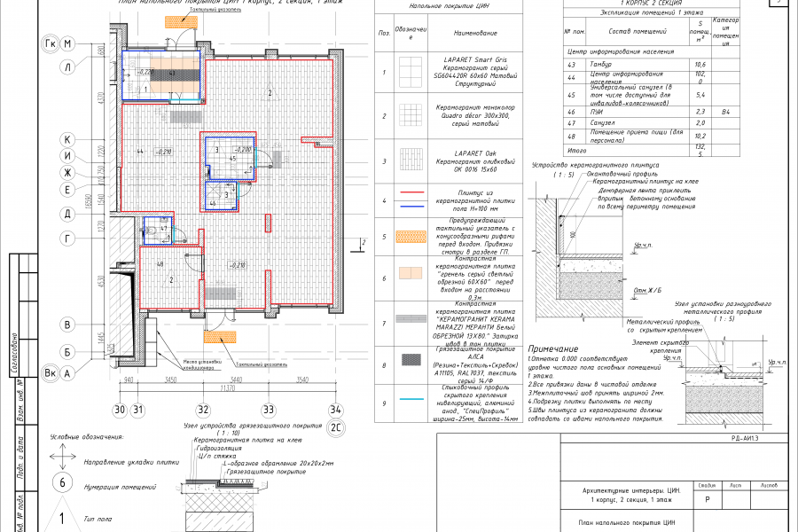Click axis bubble Ж

(67, 173)
